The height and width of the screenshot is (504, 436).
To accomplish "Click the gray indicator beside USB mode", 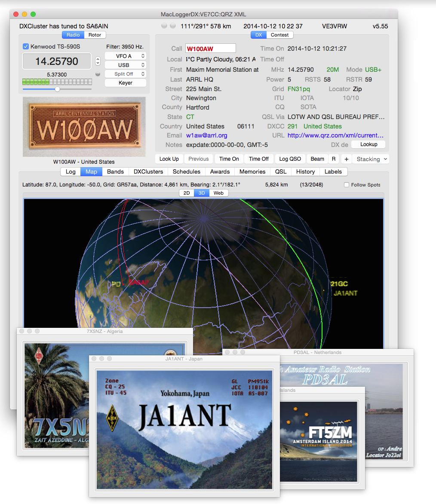I will (x=98, y=74).
